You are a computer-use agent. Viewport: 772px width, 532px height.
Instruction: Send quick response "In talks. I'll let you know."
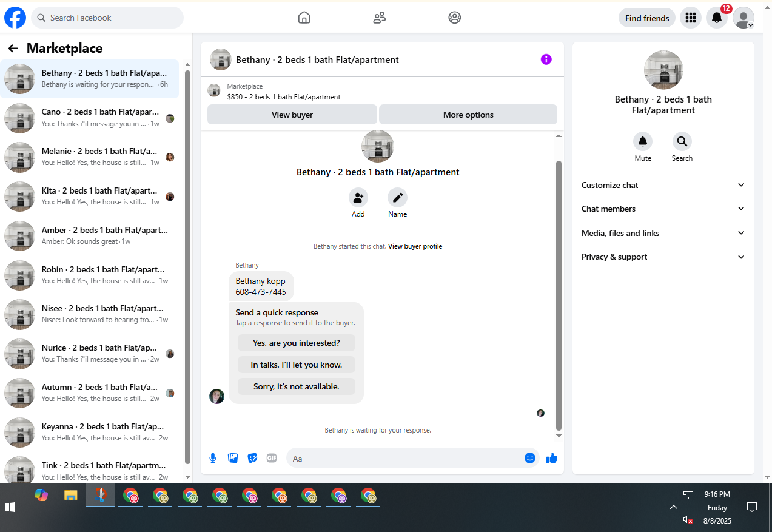297,365
